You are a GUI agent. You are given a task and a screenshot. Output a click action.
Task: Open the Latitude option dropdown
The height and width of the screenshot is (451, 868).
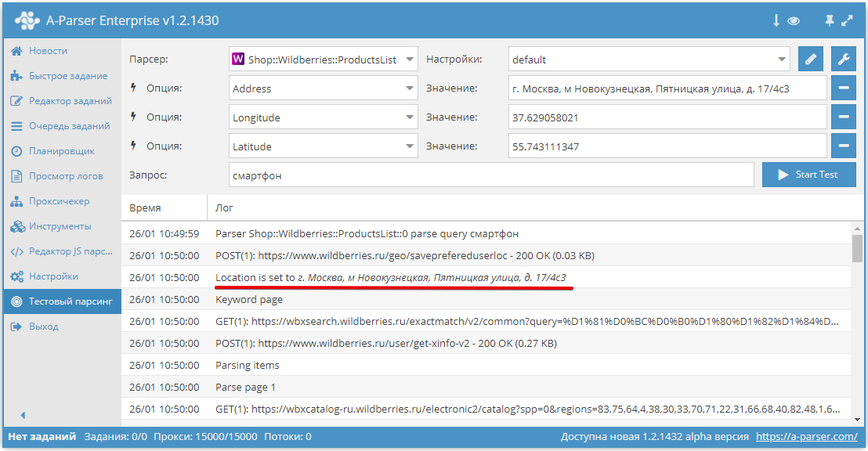[324, 146]
